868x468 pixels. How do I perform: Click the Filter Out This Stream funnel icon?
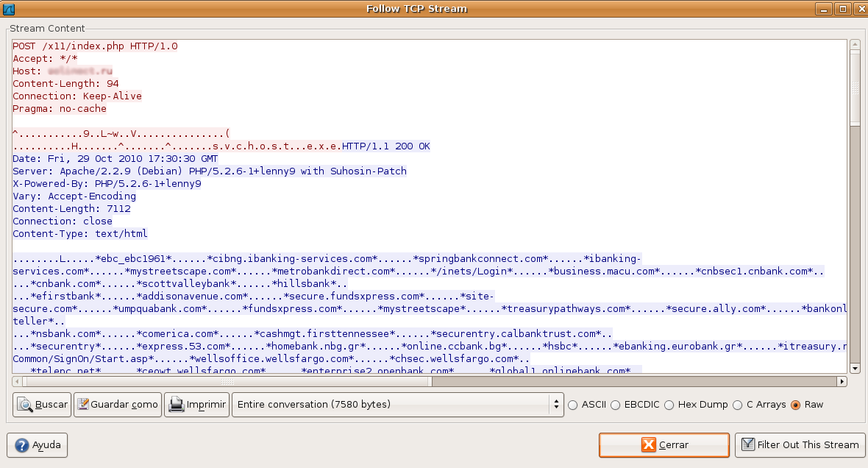(748, 445)
